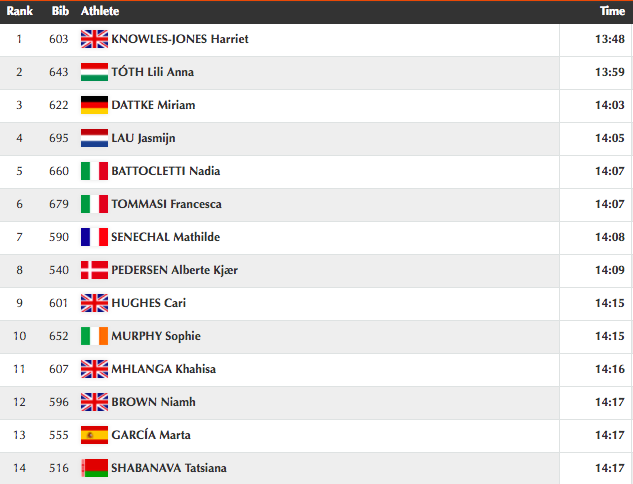Select athlete name BROWN Niamh
Viewport: 633px width, 484px height.
pos(153,402)
